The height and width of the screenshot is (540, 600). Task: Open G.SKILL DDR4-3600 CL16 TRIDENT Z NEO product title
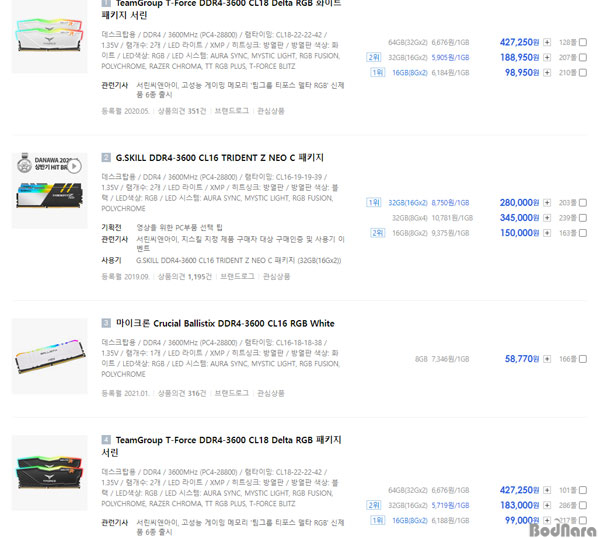220,158
